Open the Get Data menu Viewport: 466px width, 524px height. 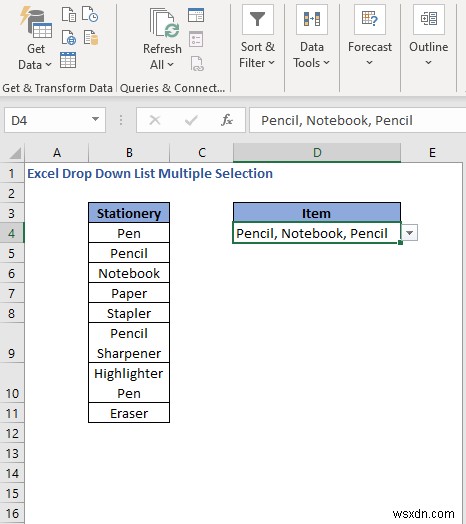coord(35,39)
